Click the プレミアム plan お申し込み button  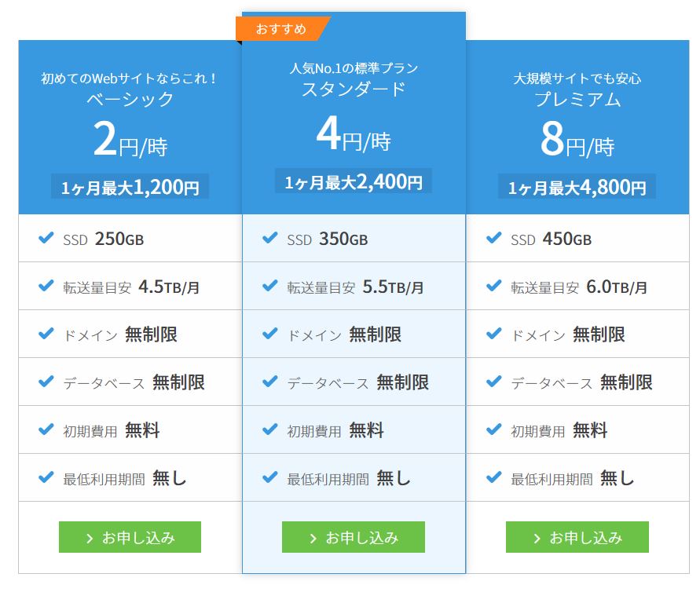click(x=577, y=537)
